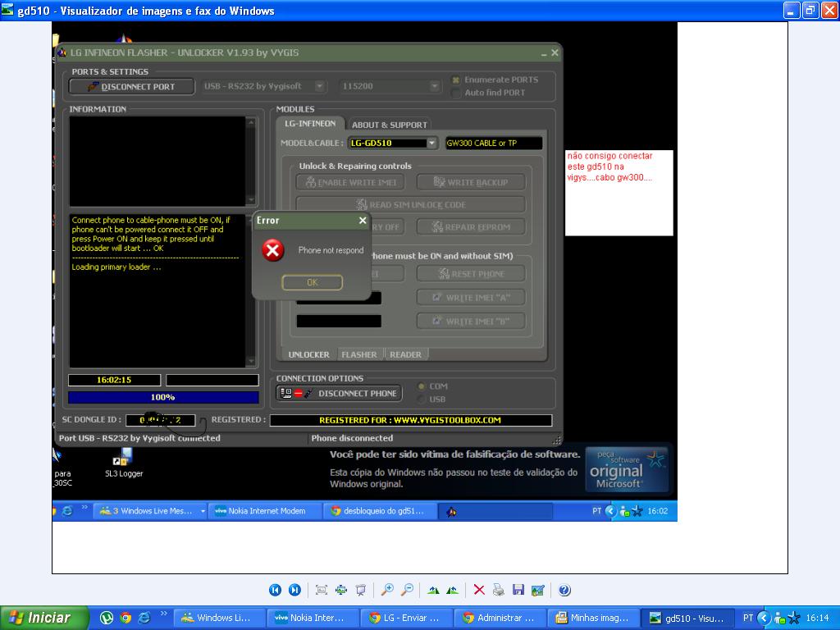Image resolution: width=840 pixels, height=630 pixels.
Task: Launch Internet Explorer from the quick launch bar
Action: (144, 618)
